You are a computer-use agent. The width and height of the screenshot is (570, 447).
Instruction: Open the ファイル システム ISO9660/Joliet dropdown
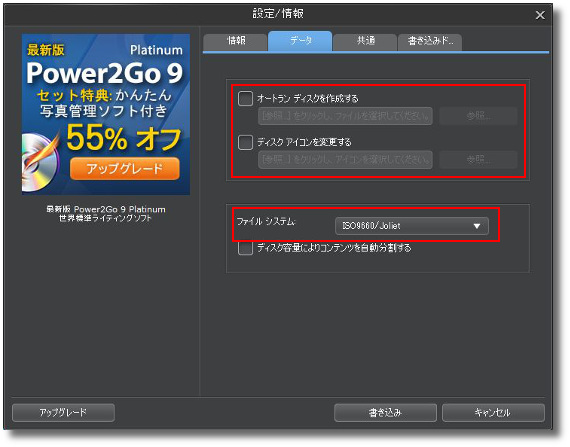412,226
